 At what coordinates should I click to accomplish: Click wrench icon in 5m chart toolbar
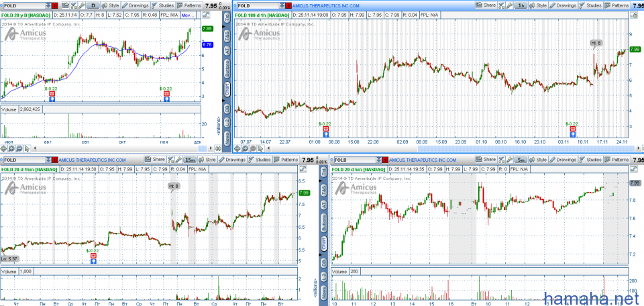coord(510,159)
